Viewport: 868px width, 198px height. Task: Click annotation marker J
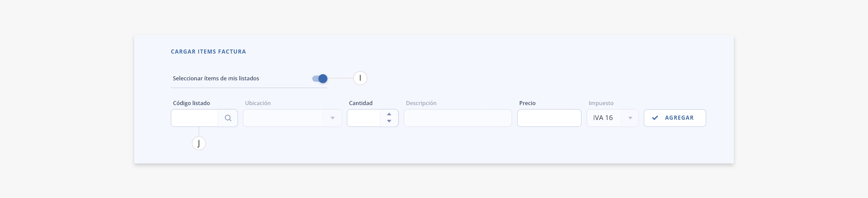(x=199, y=143)
